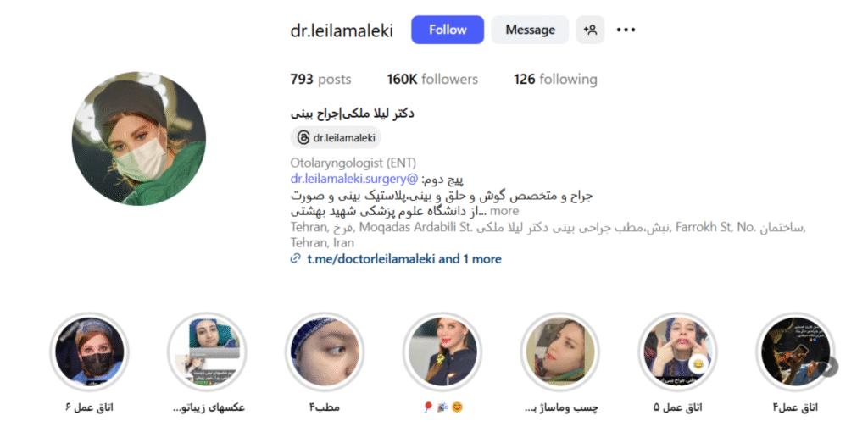
Task: Open the عکسهای زیباتو highlight
Action: [x=207, y=352]
